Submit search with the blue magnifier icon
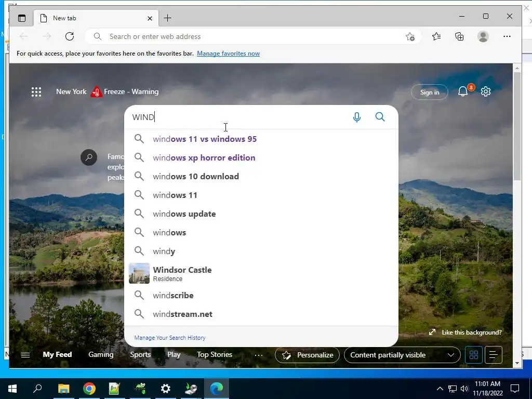Screen dimensions: 532x399 pos(380,117)
